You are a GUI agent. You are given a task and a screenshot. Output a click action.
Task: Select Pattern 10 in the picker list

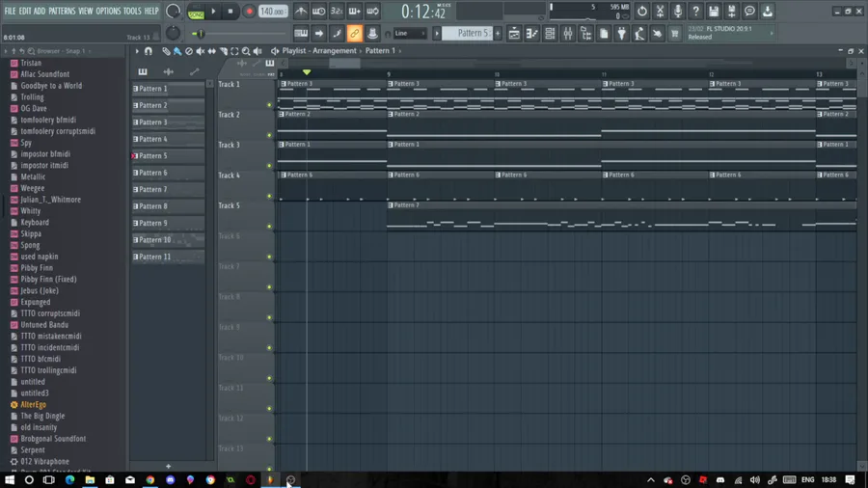[x=168, y=240]
